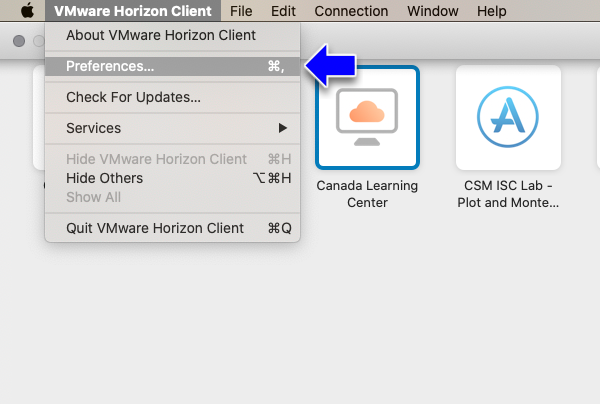
Task: Click the window close button
Action: click(x=19, y=41)
